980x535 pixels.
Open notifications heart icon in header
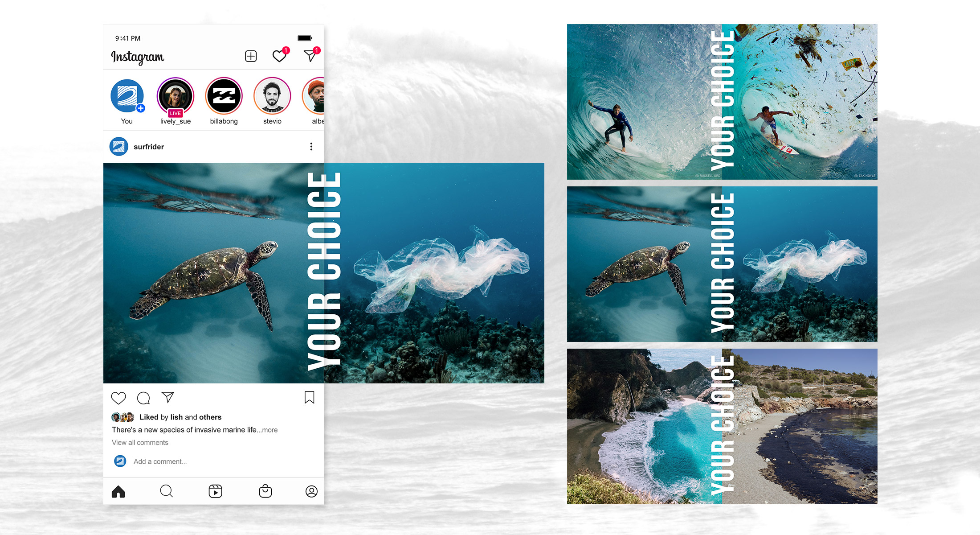click(279, 56)
